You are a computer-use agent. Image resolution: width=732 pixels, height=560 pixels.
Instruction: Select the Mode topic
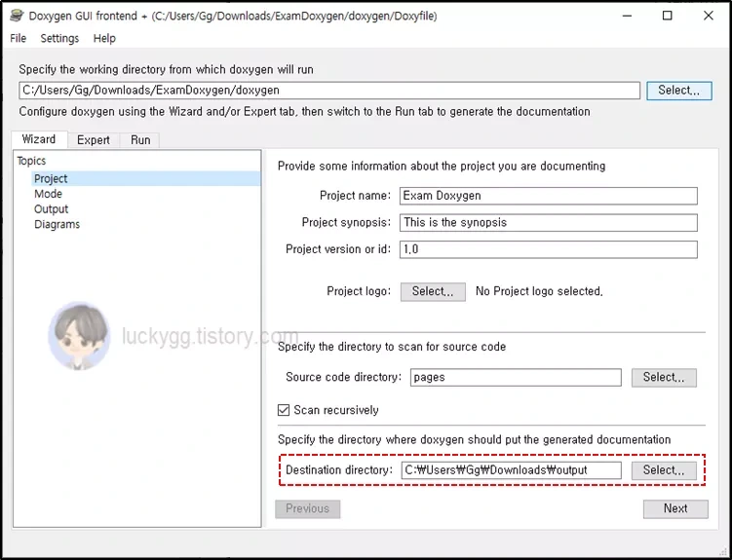tap(48, 194)
